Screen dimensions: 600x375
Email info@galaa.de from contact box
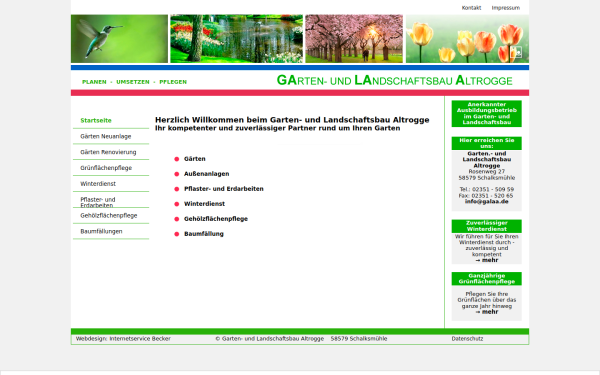pos(486,201)
